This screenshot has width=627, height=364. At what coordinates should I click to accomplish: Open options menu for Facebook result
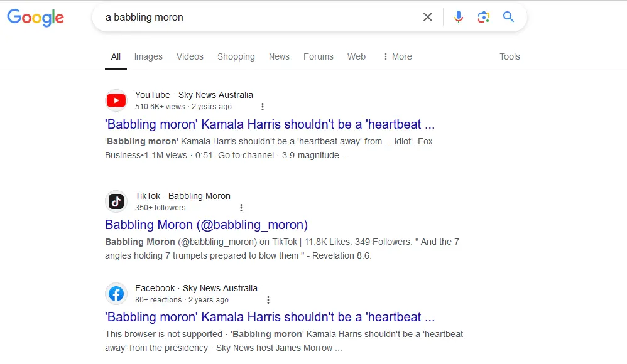[x=268, y=300]
